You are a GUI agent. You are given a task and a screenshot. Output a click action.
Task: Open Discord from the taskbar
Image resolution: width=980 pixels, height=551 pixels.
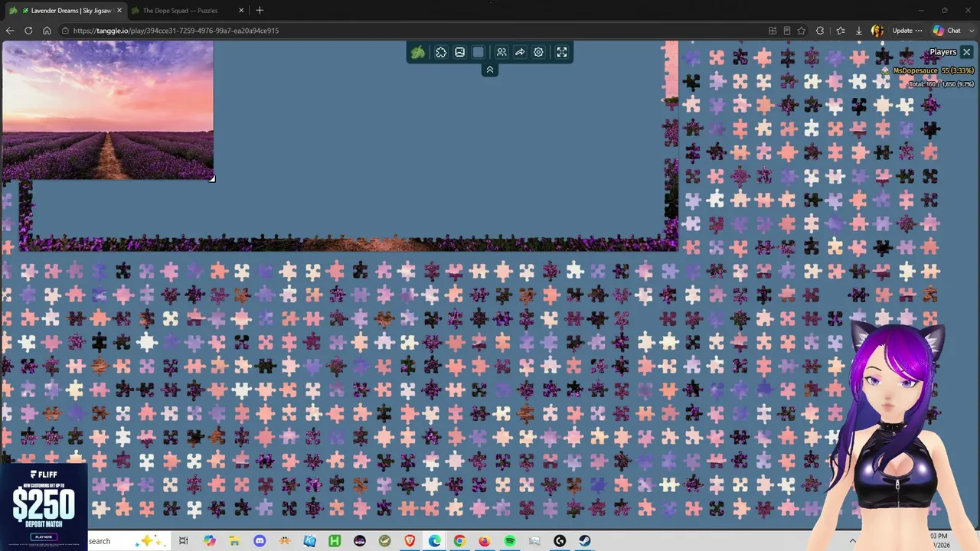point(260,541)
